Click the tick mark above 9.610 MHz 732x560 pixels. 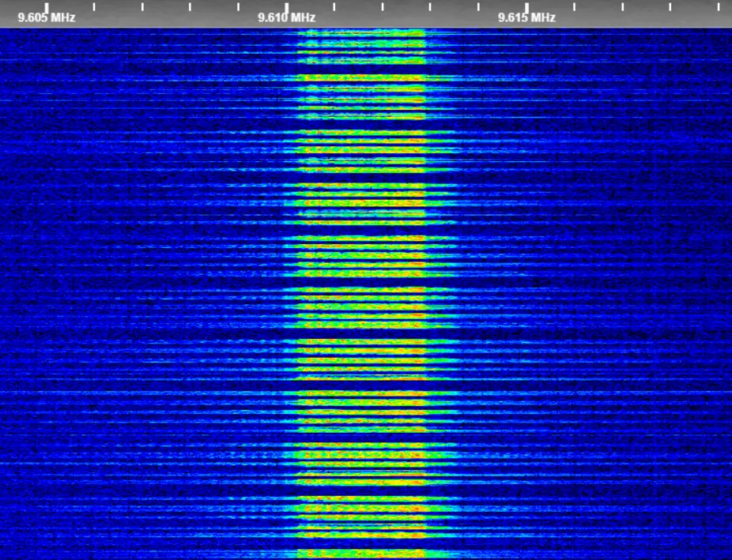point(286,6)
